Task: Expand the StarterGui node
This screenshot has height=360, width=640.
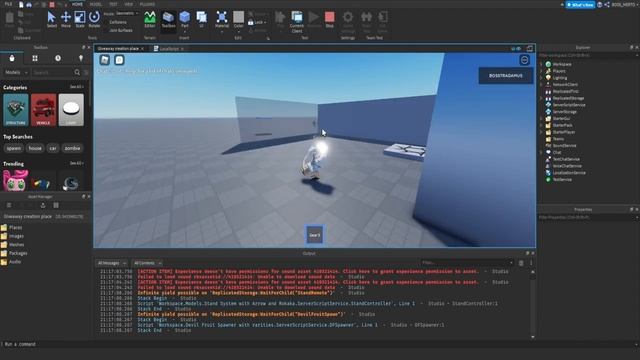Action: (542, 118)
